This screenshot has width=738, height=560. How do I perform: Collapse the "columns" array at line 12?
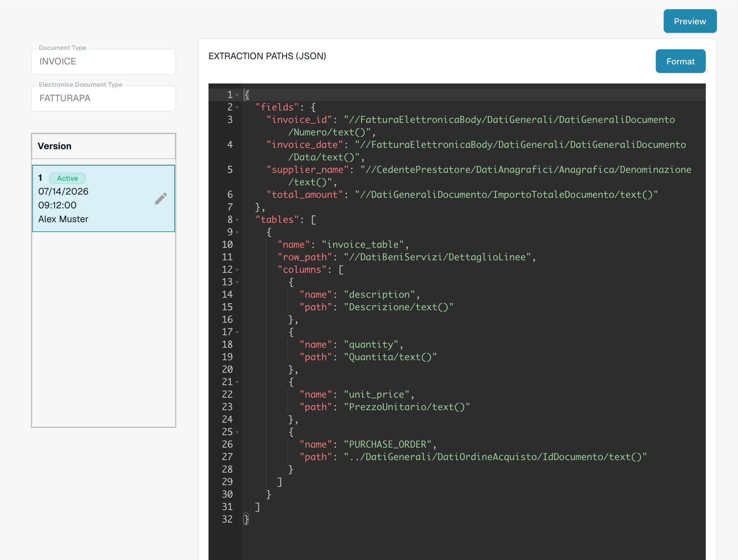pyautogui.click(x=237, y=270)
